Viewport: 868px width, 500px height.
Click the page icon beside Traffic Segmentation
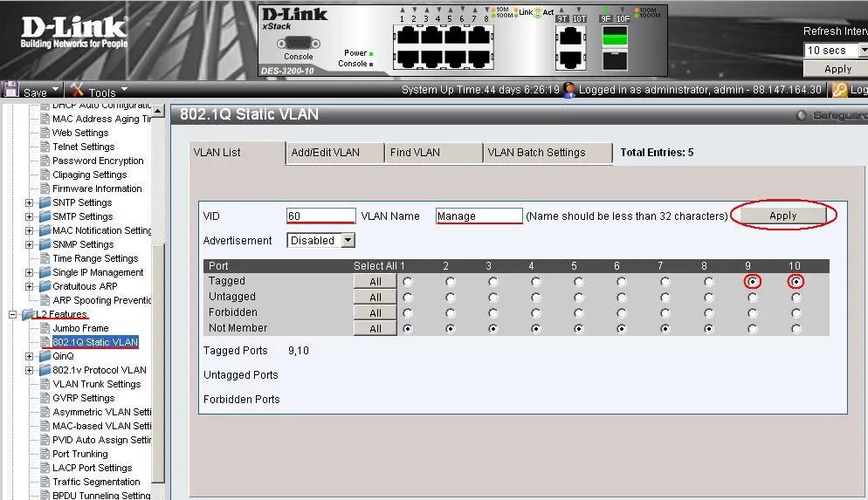[x=45, y=482]
